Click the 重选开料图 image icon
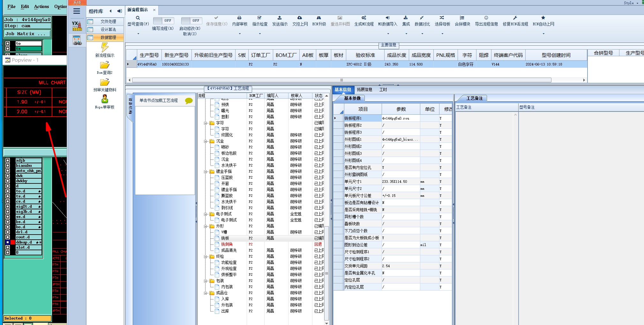This screenshot has width=644, height=325. click(x=340, y=18)
